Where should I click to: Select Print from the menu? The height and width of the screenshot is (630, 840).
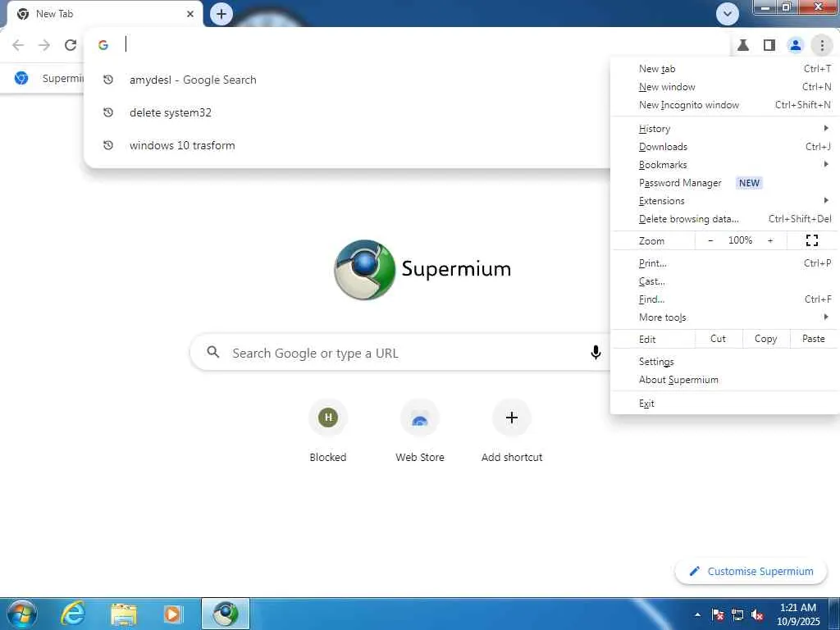(725, 263)
